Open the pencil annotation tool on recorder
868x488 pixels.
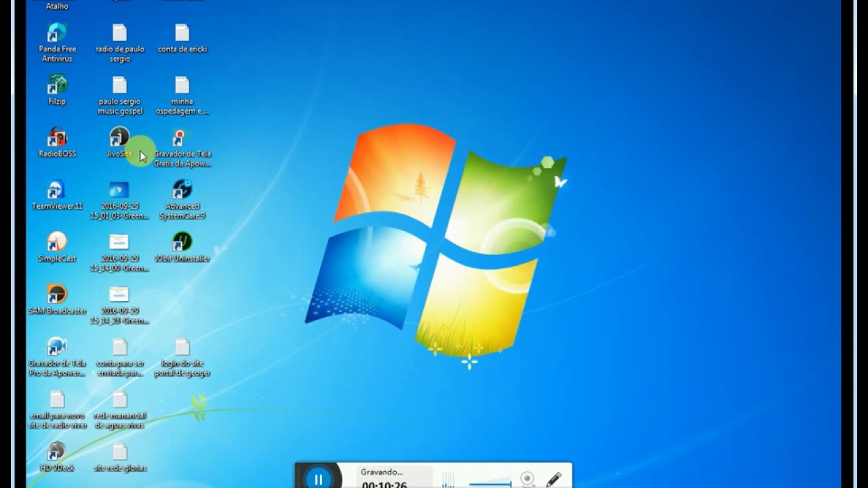click(x=553, y=479)
